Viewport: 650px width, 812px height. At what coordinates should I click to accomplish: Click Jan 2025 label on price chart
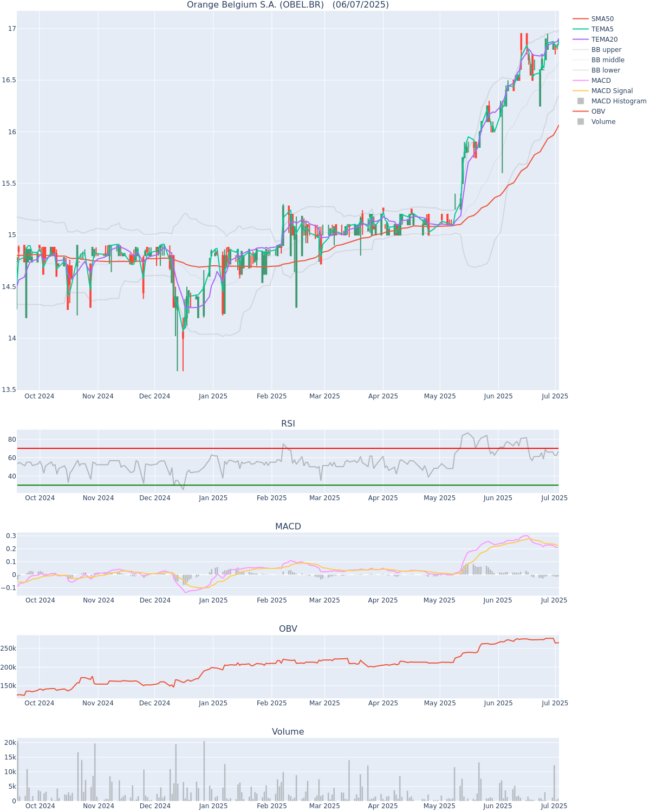point(213,396)
